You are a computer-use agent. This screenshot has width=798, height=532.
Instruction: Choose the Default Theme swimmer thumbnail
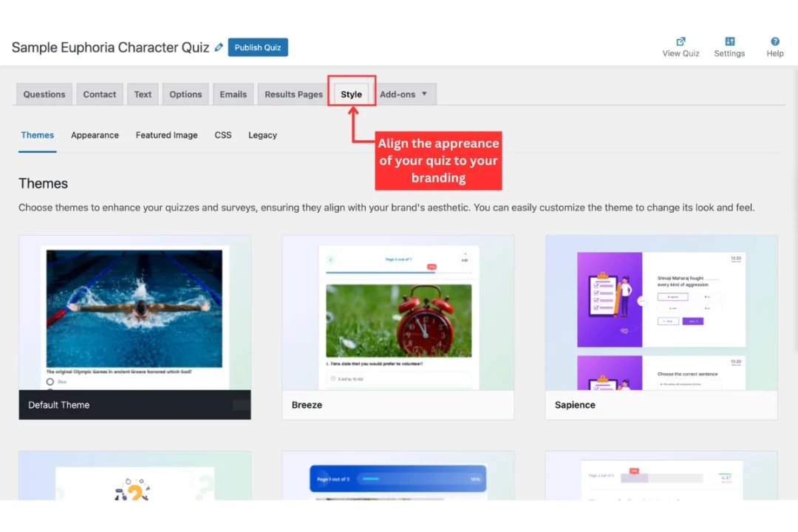coord(134,308)
